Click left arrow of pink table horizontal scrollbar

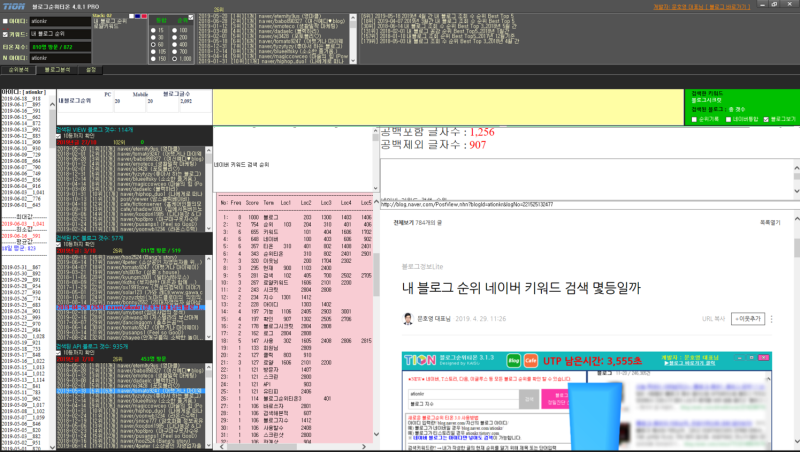(x=221, y=446)
